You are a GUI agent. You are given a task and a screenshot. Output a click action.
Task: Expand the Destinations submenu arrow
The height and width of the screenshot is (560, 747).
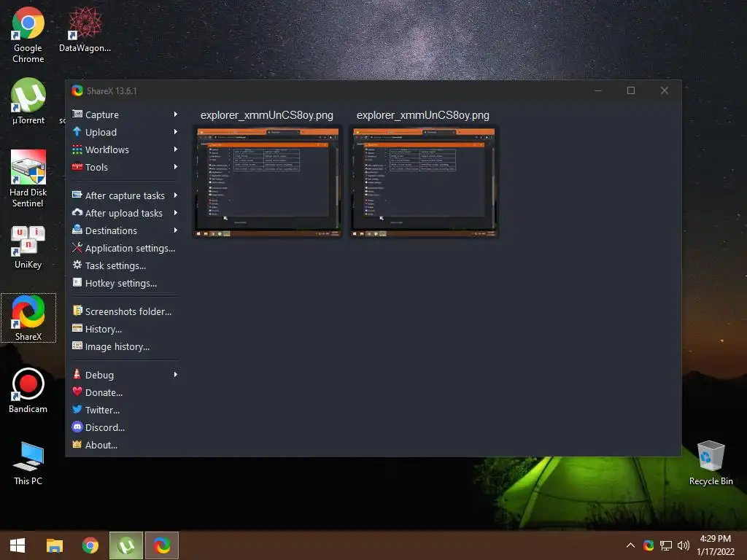click(x=175, y=230)
